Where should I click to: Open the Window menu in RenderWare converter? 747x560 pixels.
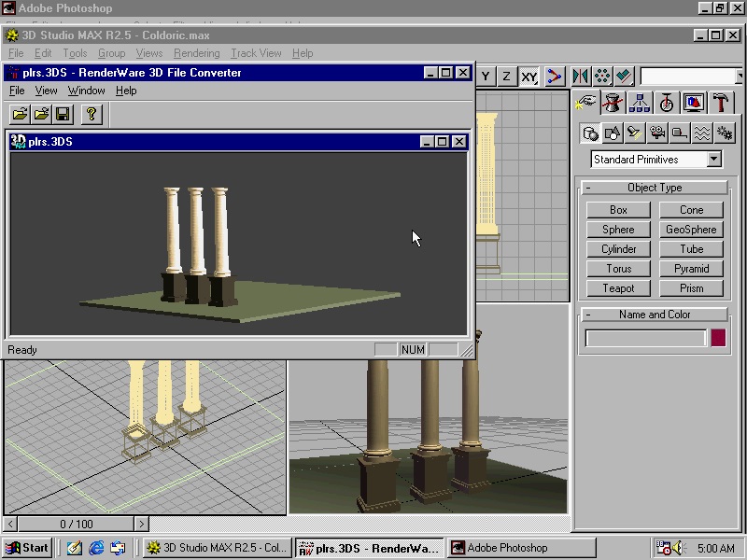[x=86, y=91]
